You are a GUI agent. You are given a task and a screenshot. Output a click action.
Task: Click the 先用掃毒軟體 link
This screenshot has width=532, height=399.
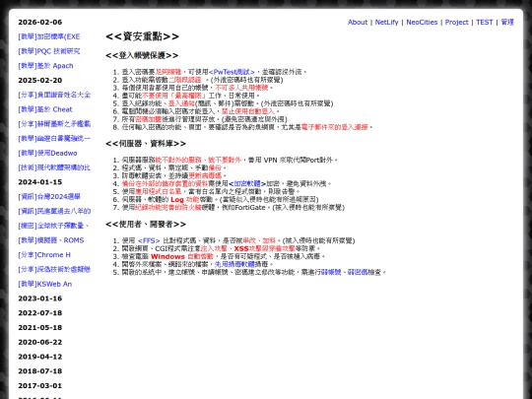click(234, 264)
